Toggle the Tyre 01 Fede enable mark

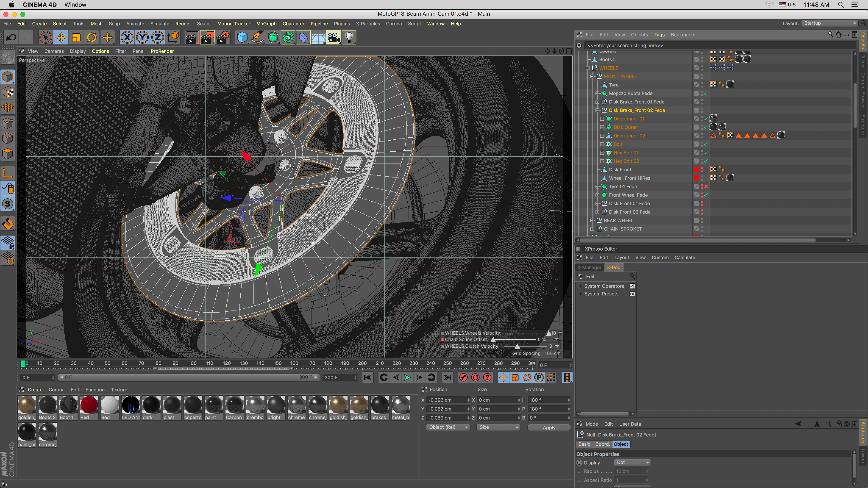706,187
